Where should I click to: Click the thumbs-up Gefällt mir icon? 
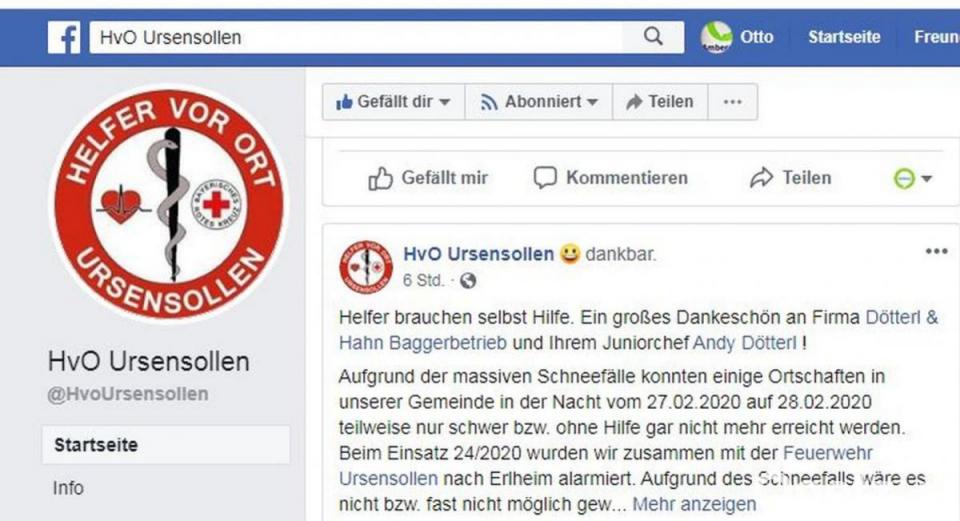tap(380, 178)
